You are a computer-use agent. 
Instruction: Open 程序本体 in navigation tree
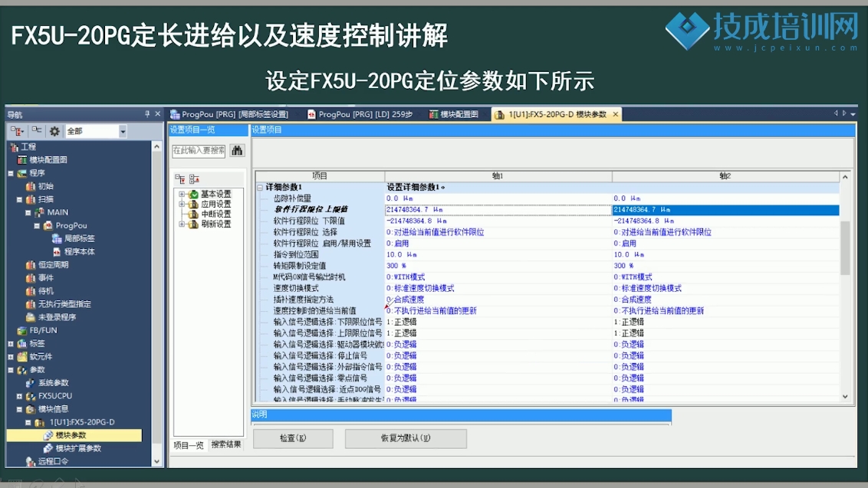80,252
